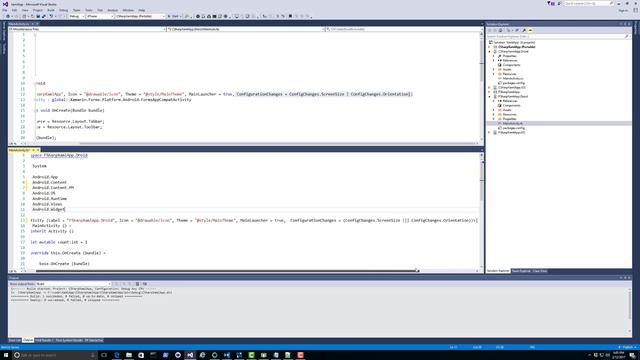Open the Show output from dropdown
640x360 pixels.
pos(73,284)
